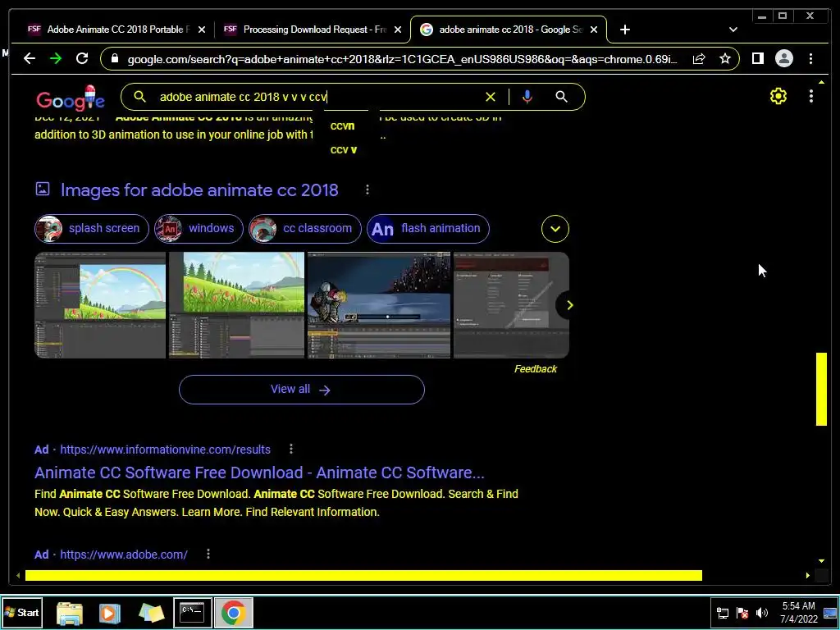Close the Google Search tab
Image resolution: width=840 pixels, height=630 pixels.
[x=594, y=30]
